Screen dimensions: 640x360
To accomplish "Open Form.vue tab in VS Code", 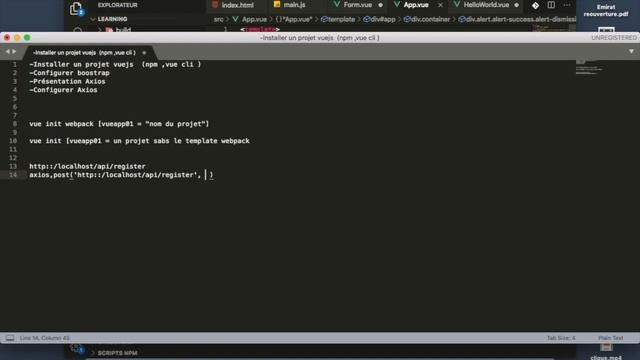I will (353, 5).
